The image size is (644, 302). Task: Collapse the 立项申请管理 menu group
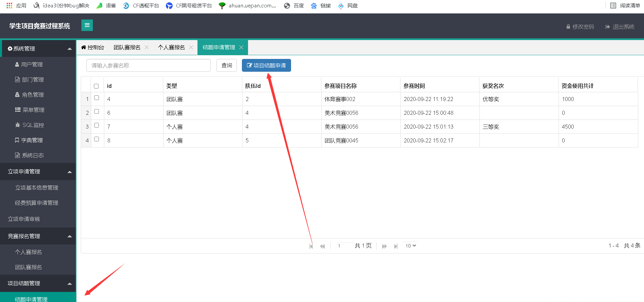click(x=38, y=172)
